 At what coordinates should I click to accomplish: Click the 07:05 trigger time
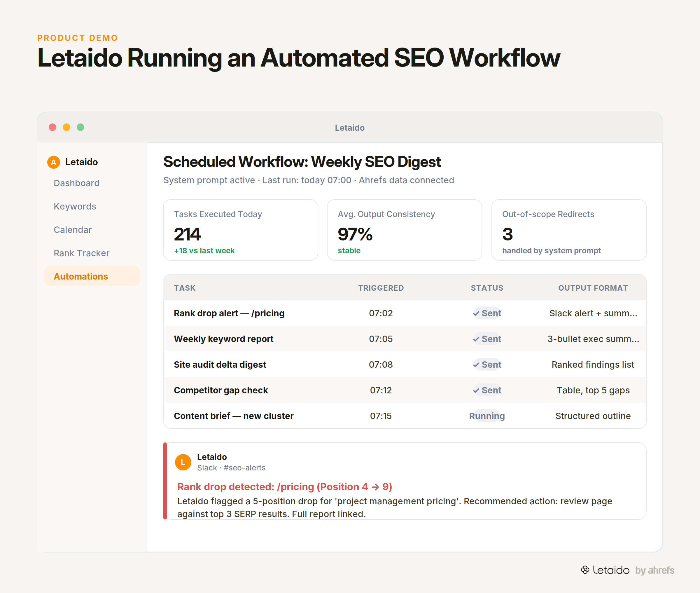tap(381, 339)
